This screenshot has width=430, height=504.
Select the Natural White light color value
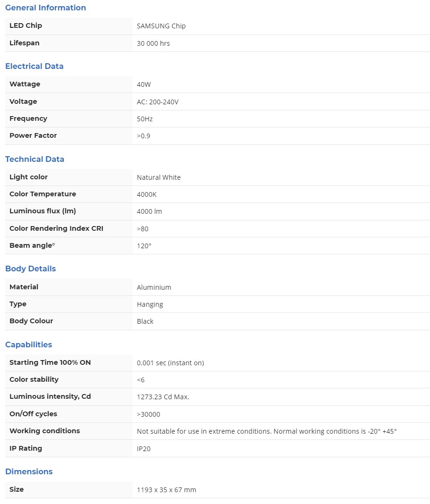tap(159, 177)
